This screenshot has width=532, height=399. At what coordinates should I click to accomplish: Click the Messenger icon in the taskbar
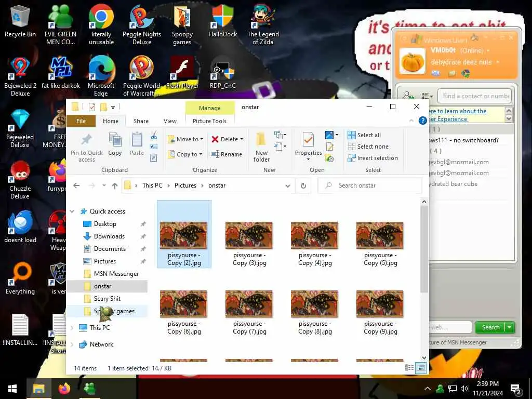click(x=89, y=389)
